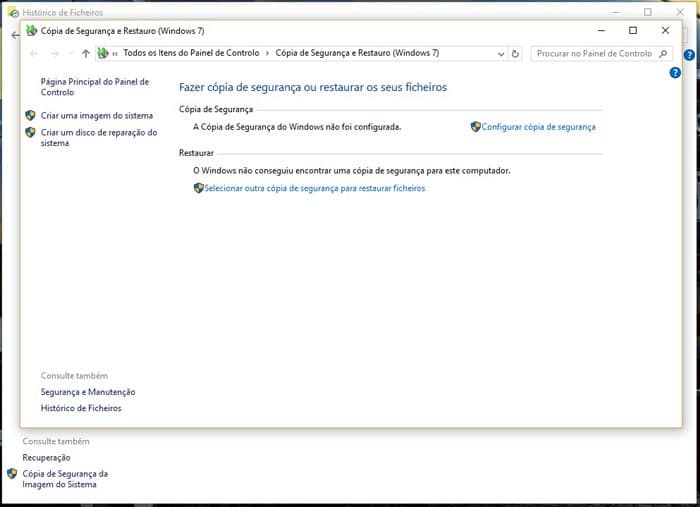Viewport: 700px width, 507px height.
Task: Open Histórico de Ficheiros in the sidebar
Action: pos(81,408)
